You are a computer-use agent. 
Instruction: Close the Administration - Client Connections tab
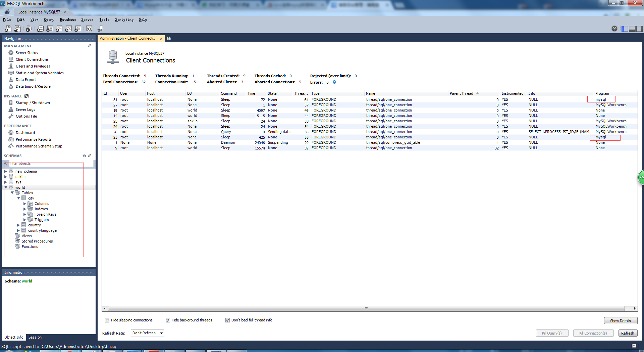[x=161, y=39]
